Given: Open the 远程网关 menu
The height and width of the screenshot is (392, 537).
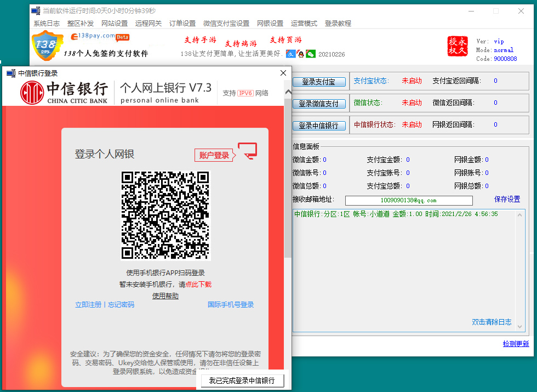Looking at the screenshot, I should click(x=148, y=23).
